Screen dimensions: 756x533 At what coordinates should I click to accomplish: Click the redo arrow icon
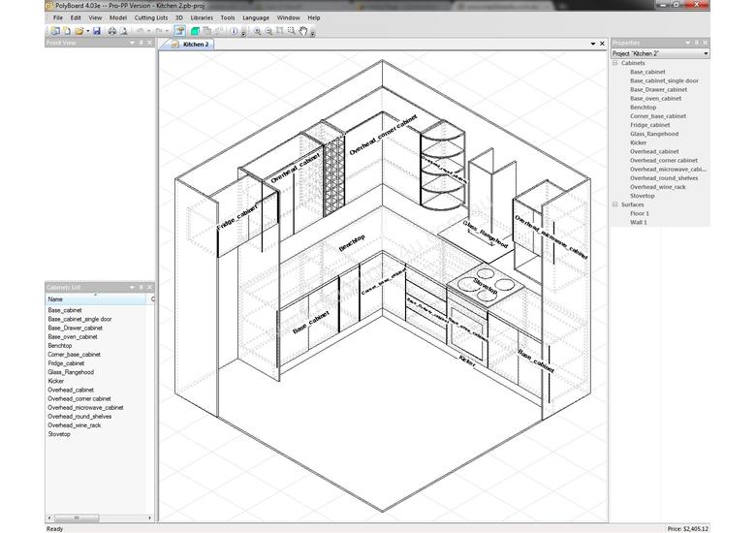159,31
